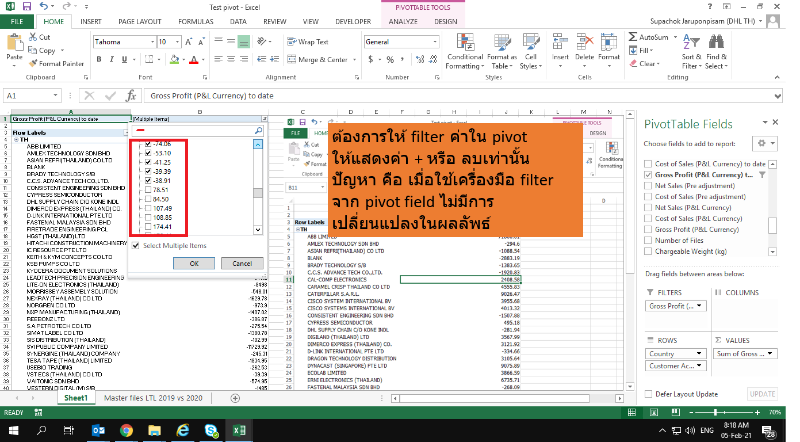The height and width of the screenshot is (442, 800).
Task: Click Insert Function fx icon
Action: point(131,95)
